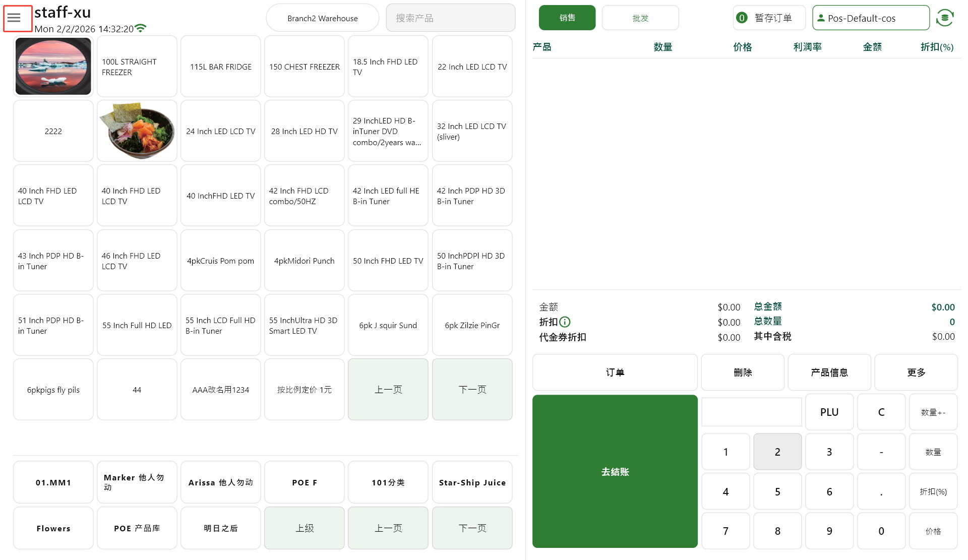Go to next product page 下一页

coord(472,390)
